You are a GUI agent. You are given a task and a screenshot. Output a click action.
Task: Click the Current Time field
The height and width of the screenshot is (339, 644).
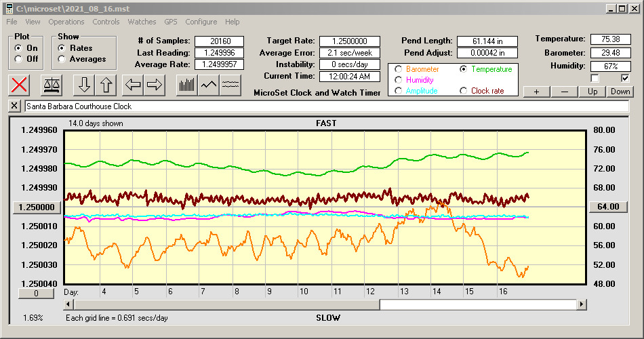point(350,76)
